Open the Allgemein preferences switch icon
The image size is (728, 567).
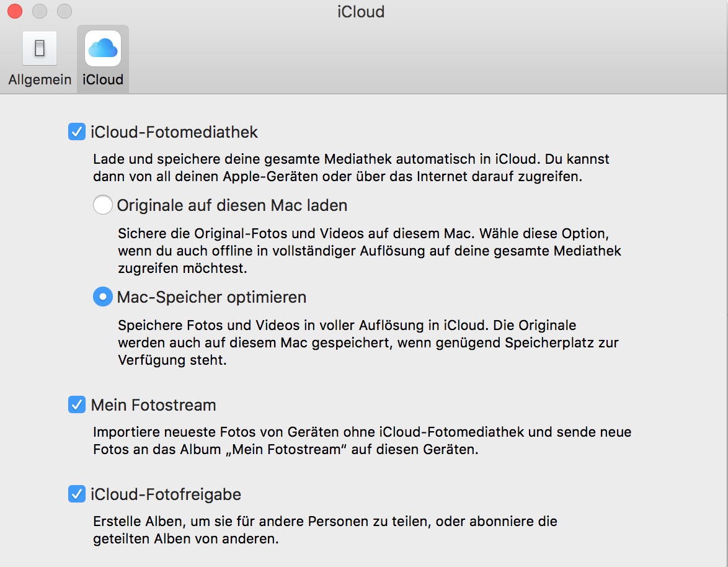tap(40, 48)
